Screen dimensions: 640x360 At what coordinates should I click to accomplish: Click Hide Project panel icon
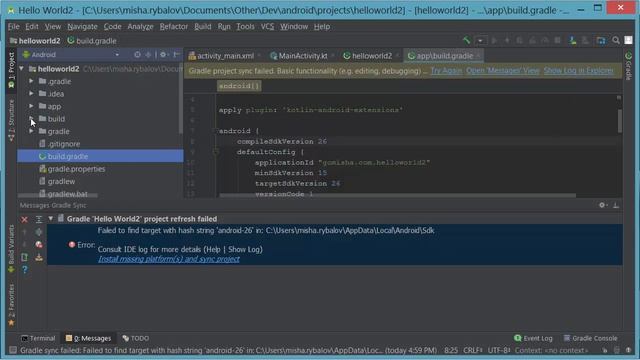coord(176,55)
